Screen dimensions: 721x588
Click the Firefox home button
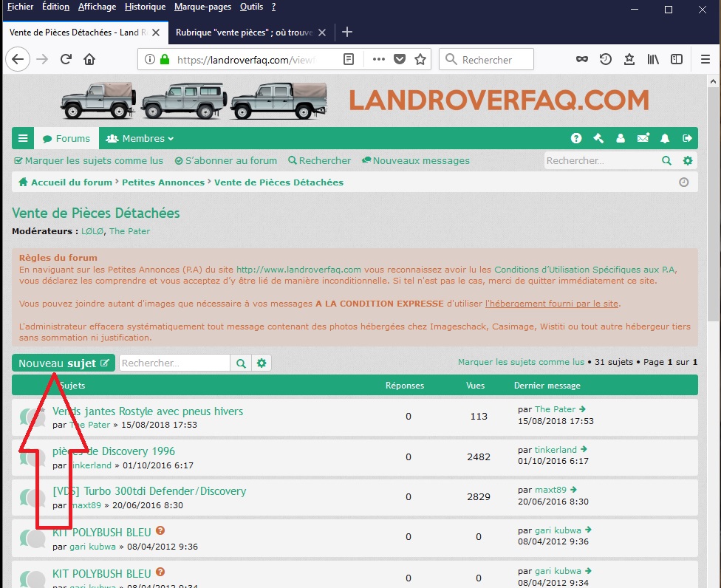click(x=89, y=60)
